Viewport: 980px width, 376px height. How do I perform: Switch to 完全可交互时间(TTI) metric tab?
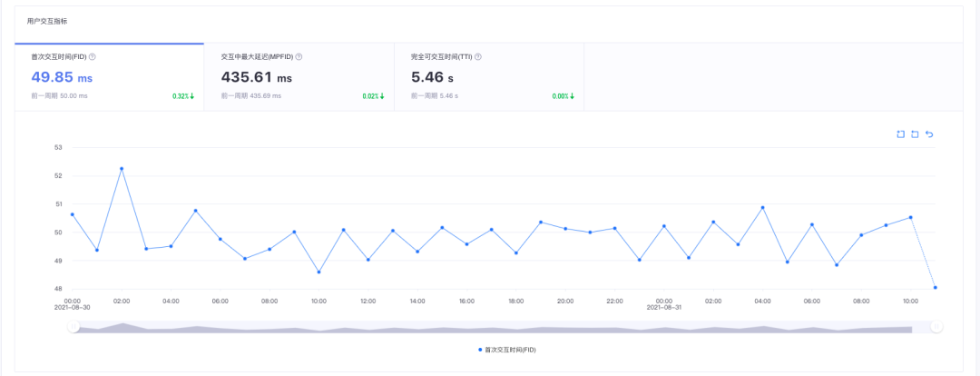[x=489, y=77]
